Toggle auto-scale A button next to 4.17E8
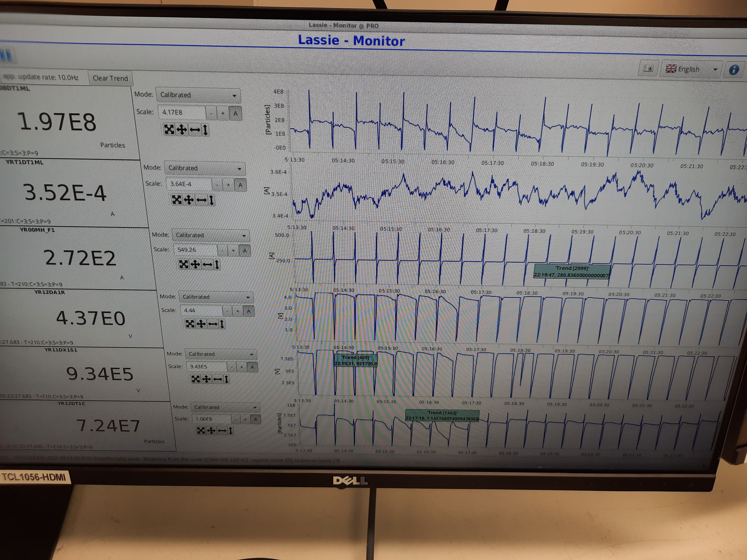 pos(235,113)
